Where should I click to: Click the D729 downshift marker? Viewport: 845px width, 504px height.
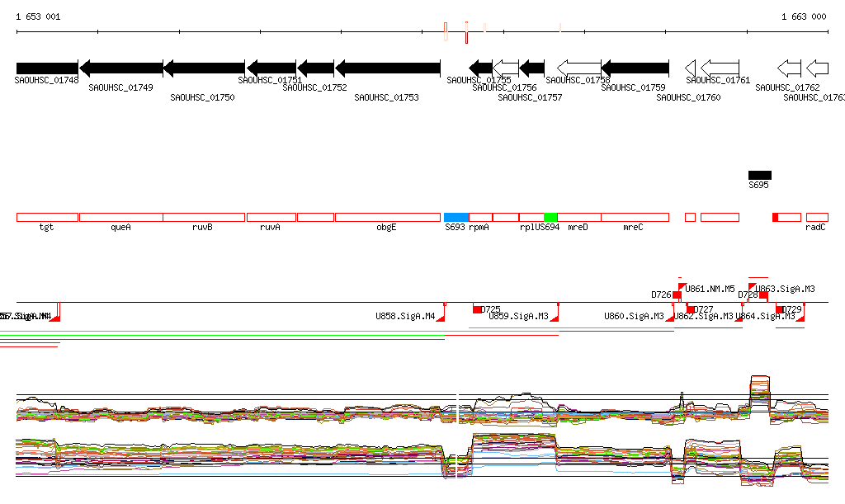point(779,309)
